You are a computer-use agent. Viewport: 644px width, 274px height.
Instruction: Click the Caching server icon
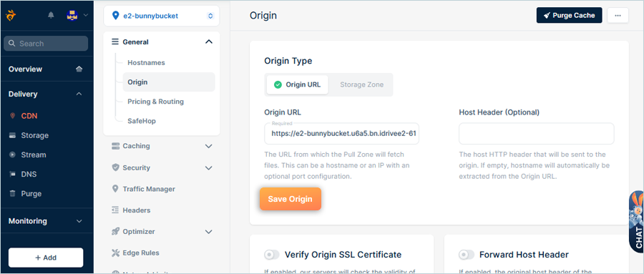coord(115,146)
